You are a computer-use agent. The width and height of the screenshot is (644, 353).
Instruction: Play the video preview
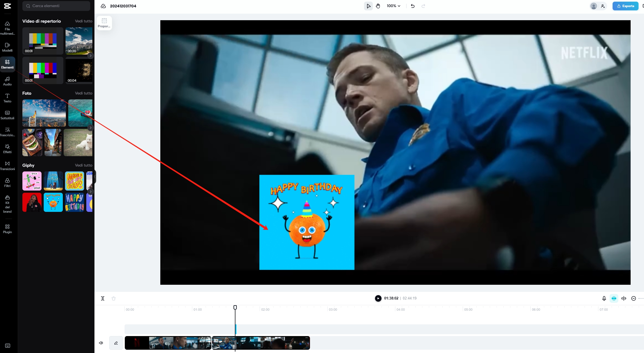tap(378, 298)
